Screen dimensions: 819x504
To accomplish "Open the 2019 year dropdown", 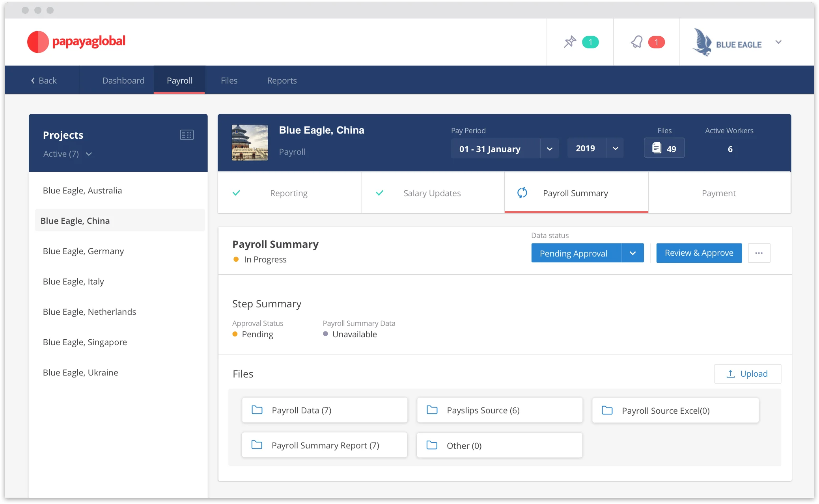I will 615,148.
